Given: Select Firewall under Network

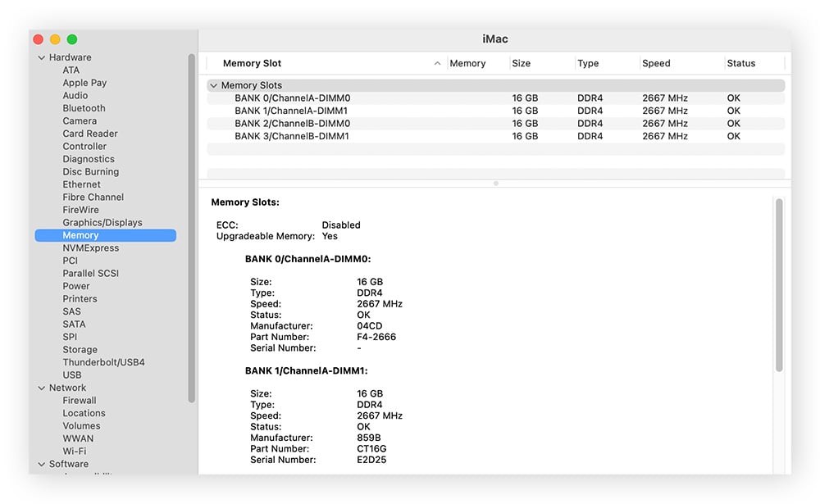Looking at the screenshot, I should click(x=80, y=401).
